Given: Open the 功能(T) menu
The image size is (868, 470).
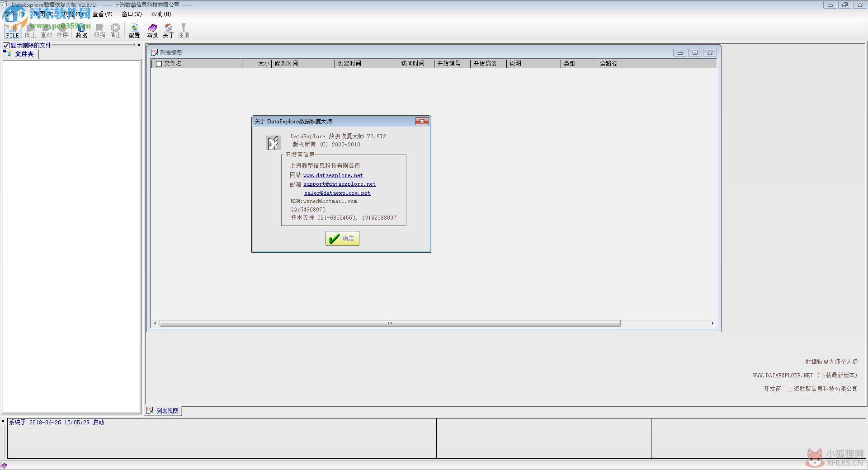Looking at the screenshot, I should click(x=73, y=14).
